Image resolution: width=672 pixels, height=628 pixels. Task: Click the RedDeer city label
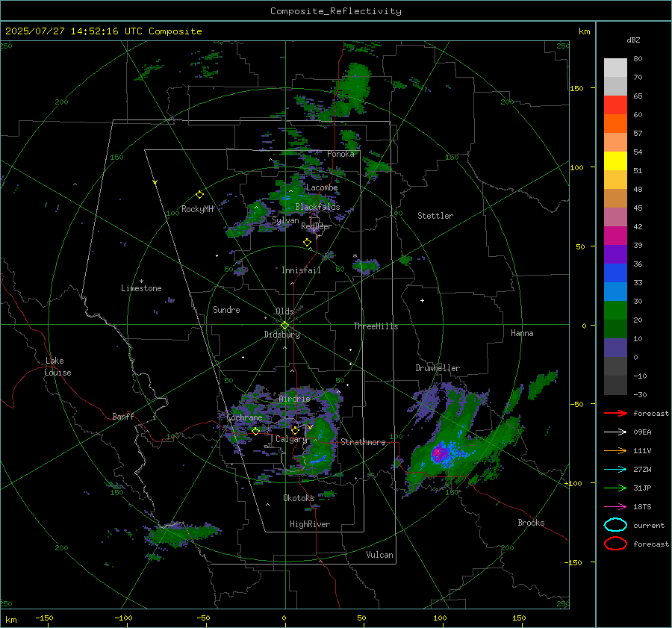[x=317, y=226]
